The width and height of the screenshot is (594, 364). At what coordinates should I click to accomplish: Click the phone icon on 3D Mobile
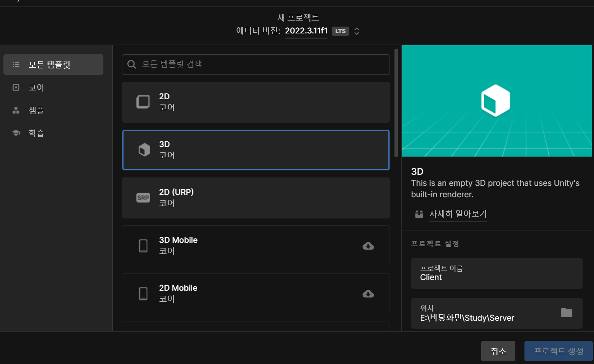(x=143, y=246)
